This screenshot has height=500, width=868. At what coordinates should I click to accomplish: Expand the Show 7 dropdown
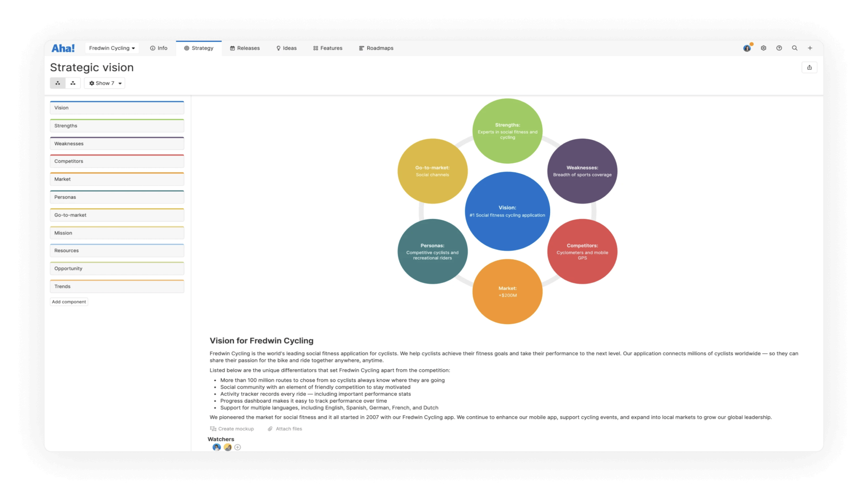105,83
